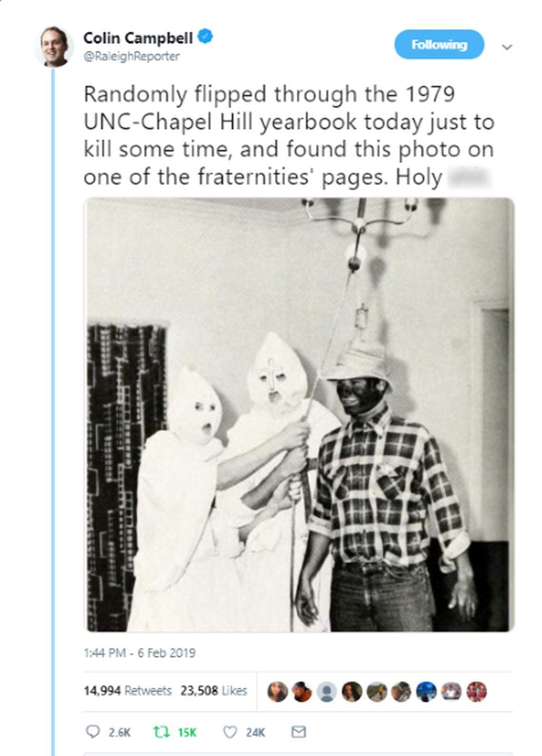Click the 24K like count
Image resolution: width=542 pixels, height=756 pixels.
[255, 732]
